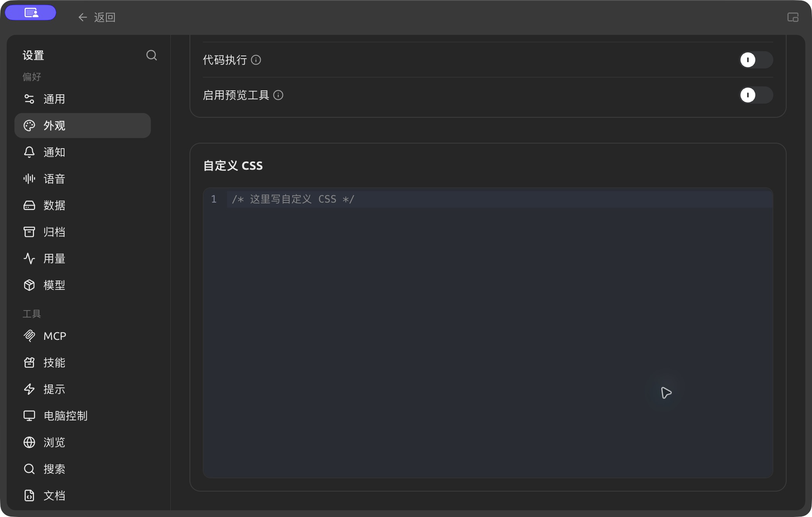Screen dimensions: 812x517
Task: Click the 浏览 globe icon
Action: coord(29,442)
